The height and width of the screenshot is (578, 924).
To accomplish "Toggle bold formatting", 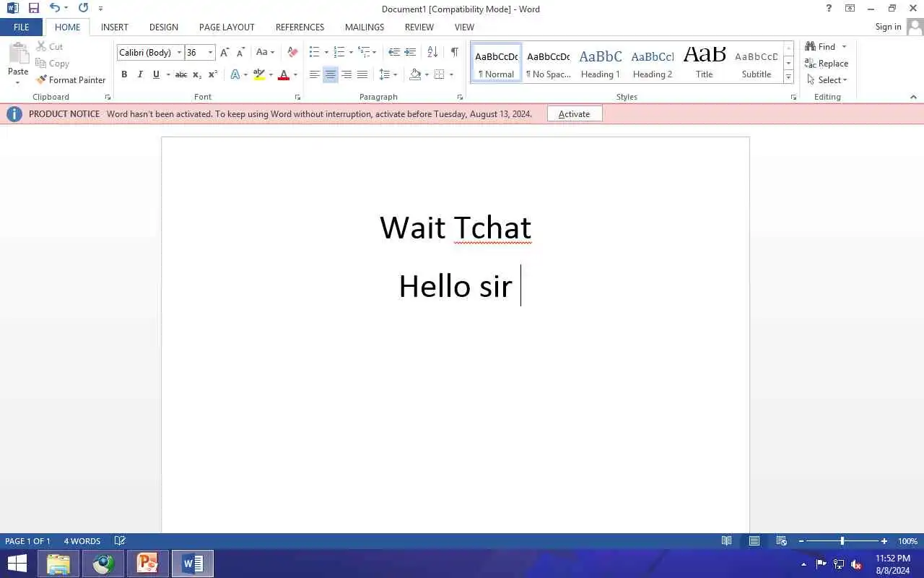I will coord(124,74).
